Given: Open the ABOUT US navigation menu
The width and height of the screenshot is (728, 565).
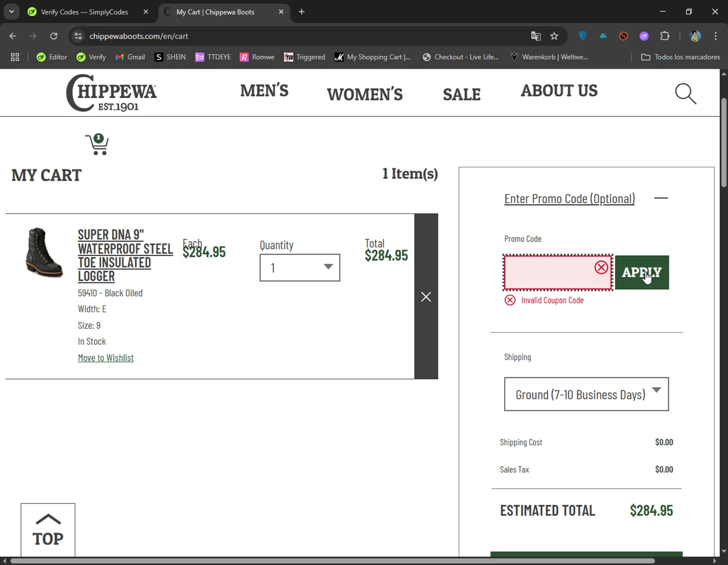Looking at the screenshot, I should (559, 91).
